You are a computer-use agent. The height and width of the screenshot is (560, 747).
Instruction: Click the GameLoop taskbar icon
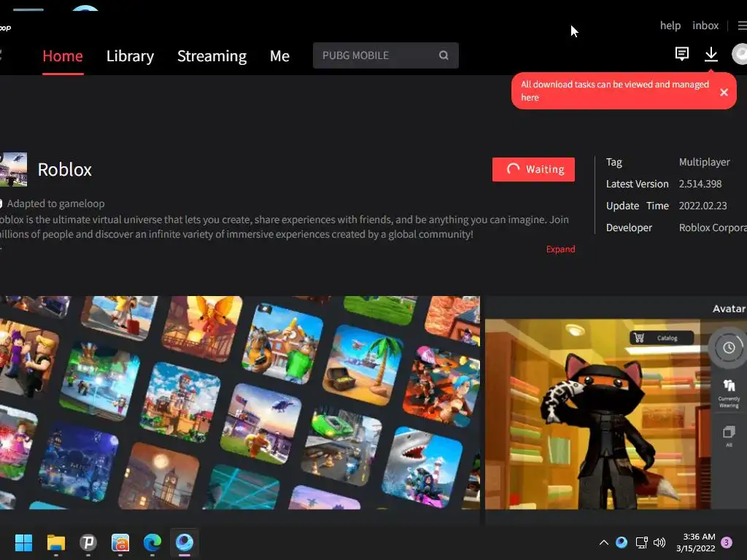185,542
